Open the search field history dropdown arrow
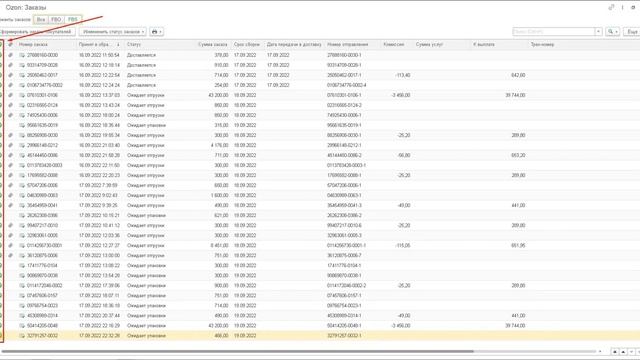The height and width of the screenshot is (360, 640). [598, 31]
